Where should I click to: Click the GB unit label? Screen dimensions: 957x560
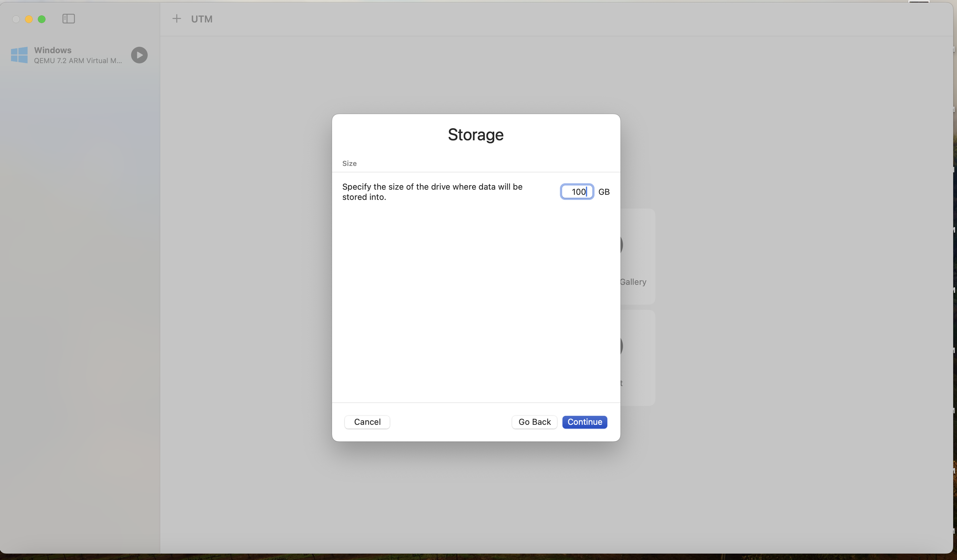pos(604,191)
